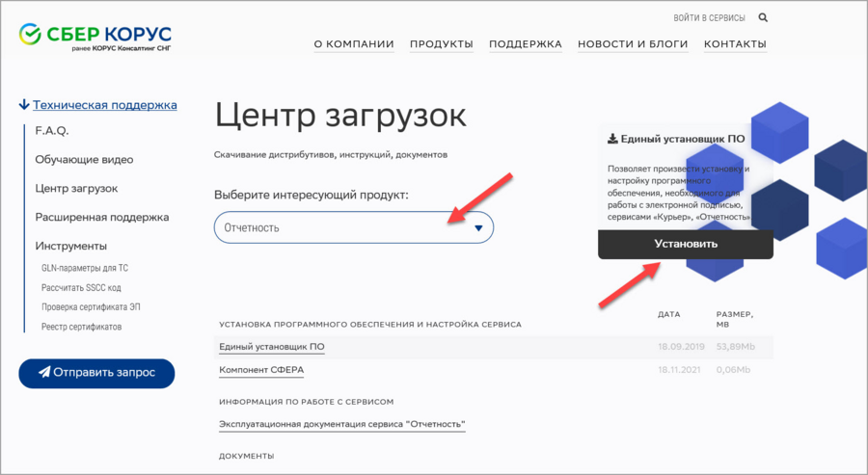Open GLN-параметры для ТС tool link
The image size is (868, 475).
coord(85,268)
